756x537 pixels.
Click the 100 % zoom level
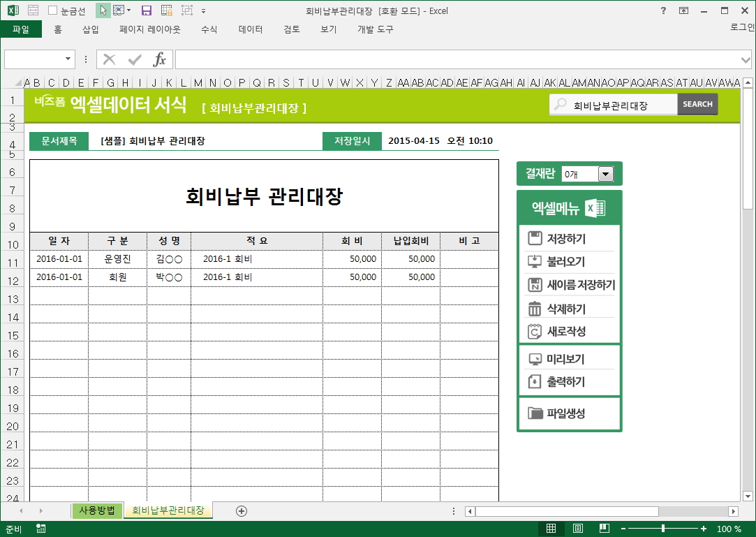click(729, 529)
